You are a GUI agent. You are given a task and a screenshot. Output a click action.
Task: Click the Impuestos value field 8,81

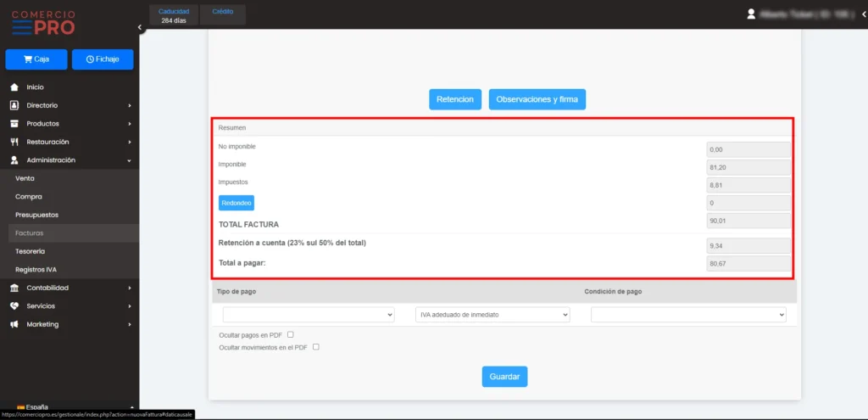click(748, 185)
